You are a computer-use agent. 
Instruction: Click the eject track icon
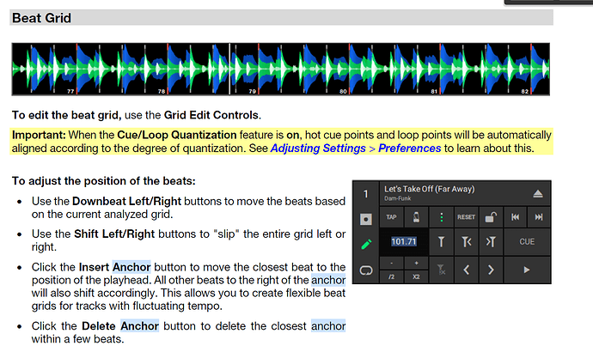[x=539, y=194]
